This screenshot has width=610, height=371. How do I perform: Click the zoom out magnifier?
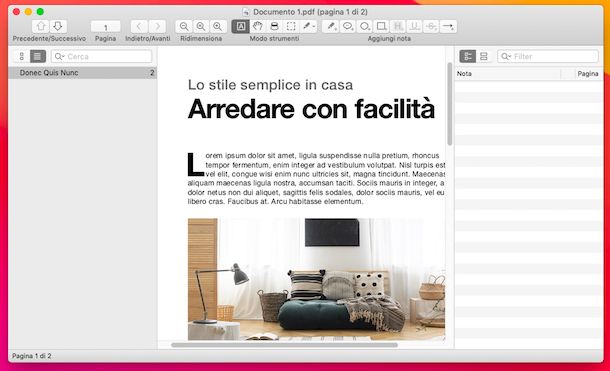coord(184,26)
